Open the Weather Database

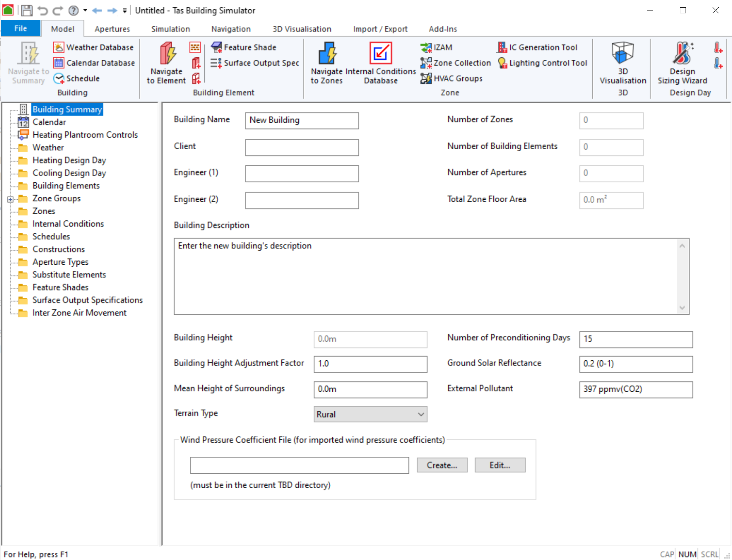[93, 47]
